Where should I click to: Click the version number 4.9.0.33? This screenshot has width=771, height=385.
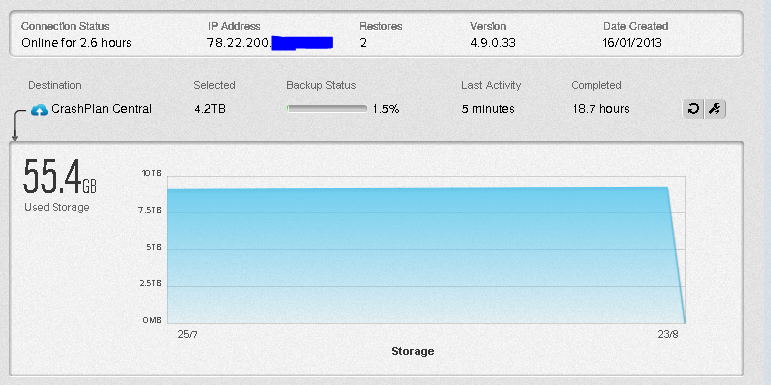493,43
